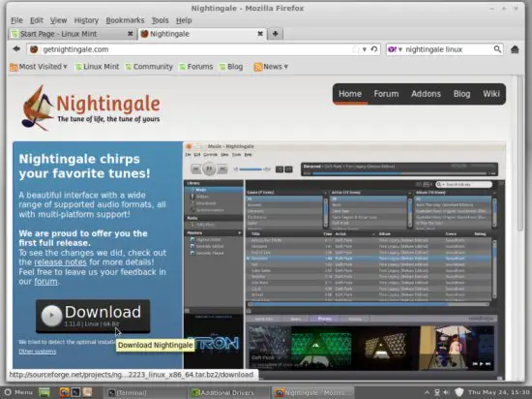Click the network icon in system tray
532x399 pixels.
pos(437,392)
